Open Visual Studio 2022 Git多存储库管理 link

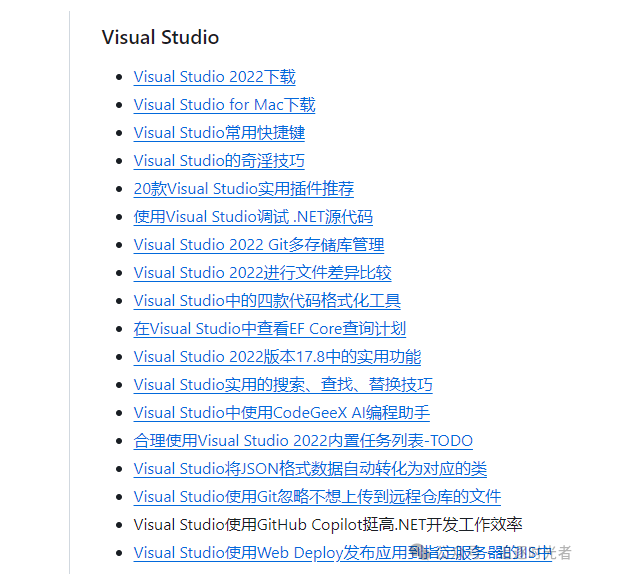tap(259, 245)
